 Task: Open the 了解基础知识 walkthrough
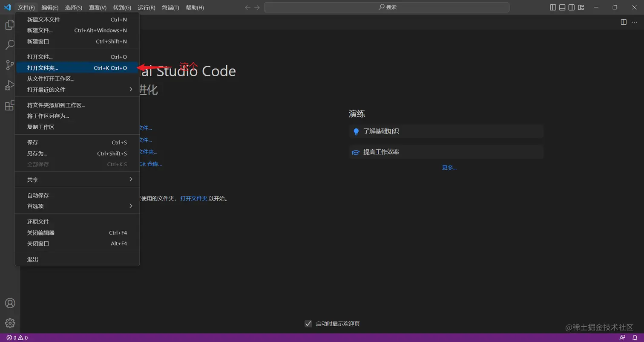446,131
